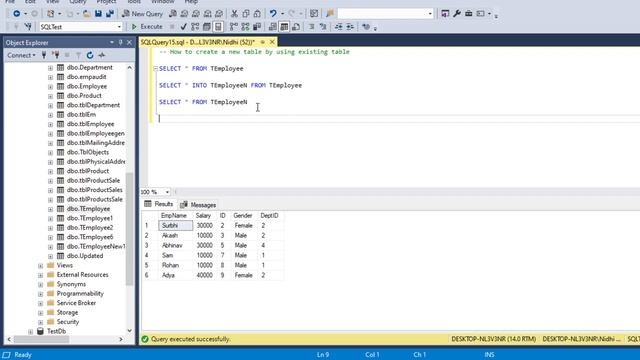Open Activity Monitor icon in Object Explorer
640x360 pixels.
click(102, 55)
